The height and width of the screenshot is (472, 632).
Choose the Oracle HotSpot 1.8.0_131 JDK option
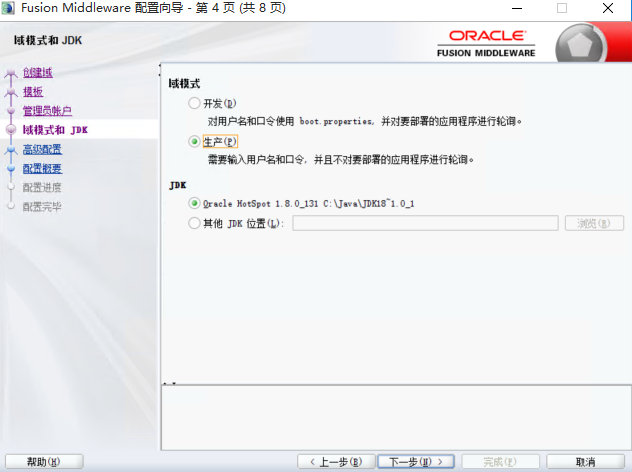194,203
